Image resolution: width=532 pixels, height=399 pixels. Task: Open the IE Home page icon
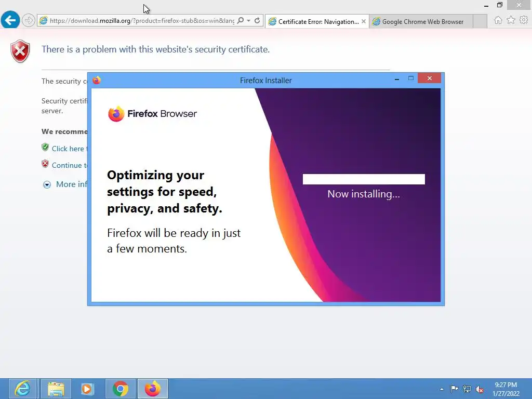point(498,20)
